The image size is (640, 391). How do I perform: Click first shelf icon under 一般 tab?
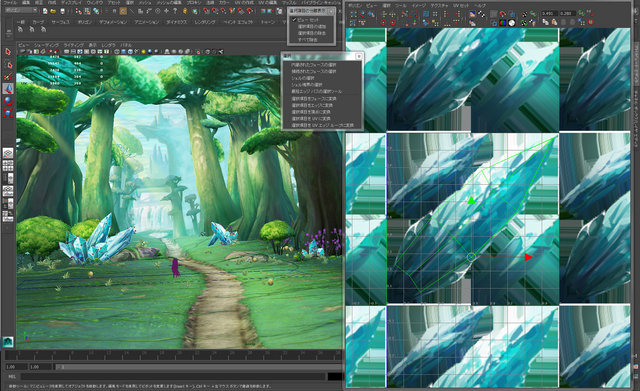pyautogui.click(x=20, y=29)
